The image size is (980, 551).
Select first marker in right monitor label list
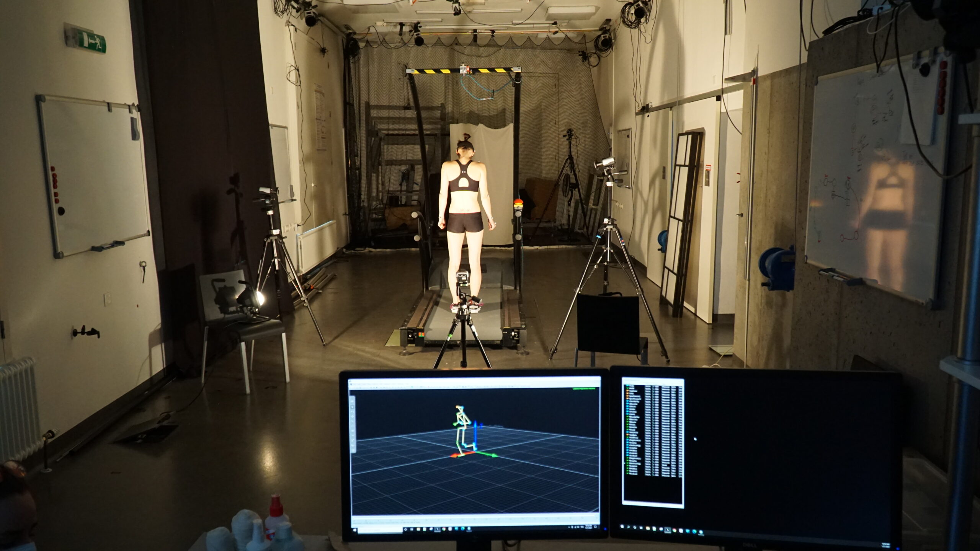click(632, 386)
